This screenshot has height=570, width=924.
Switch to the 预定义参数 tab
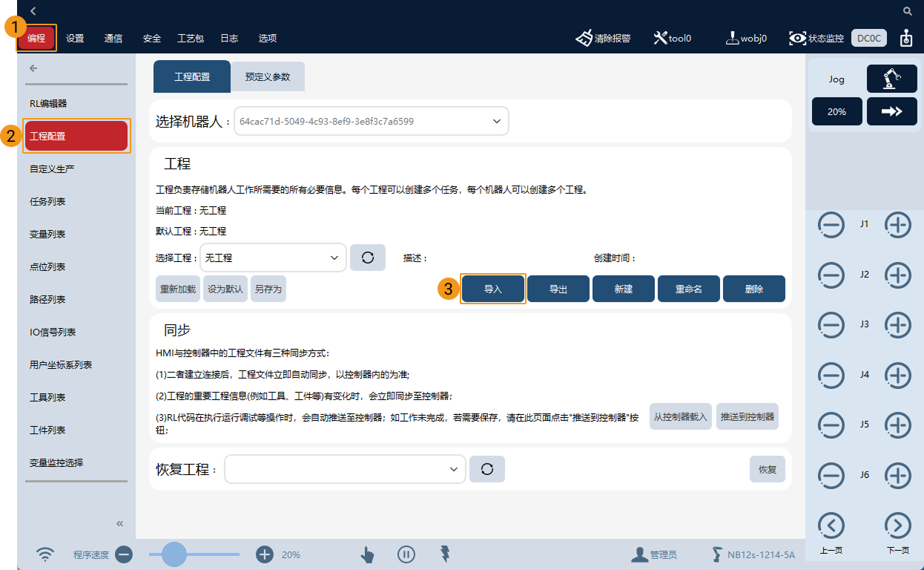268,76
